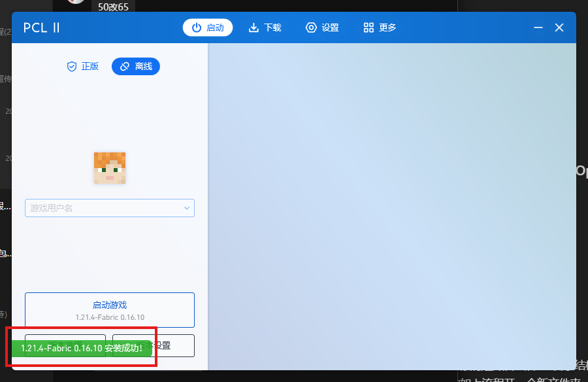Click the 启动游戏 launch game button

(109, 309)
